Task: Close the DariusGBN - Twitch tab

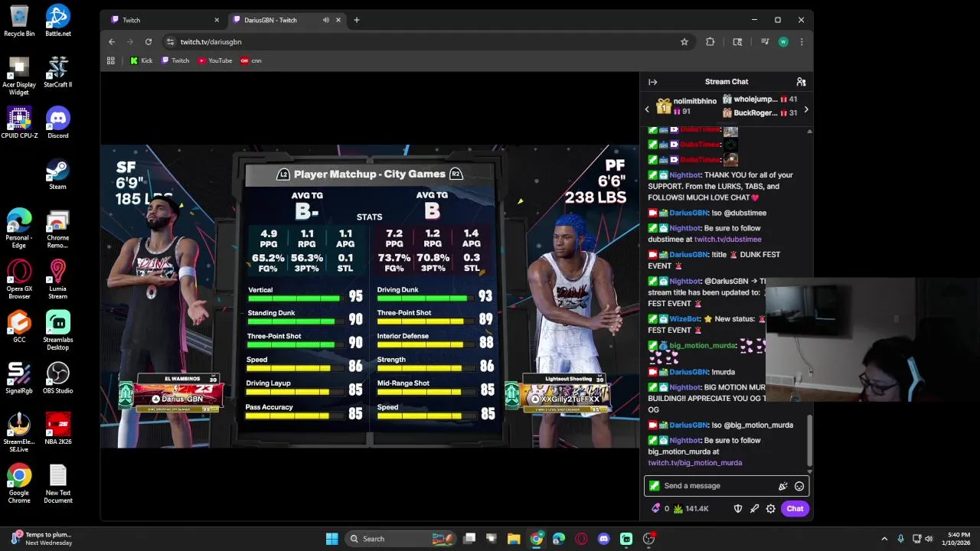Action: (x=339, y=20)
